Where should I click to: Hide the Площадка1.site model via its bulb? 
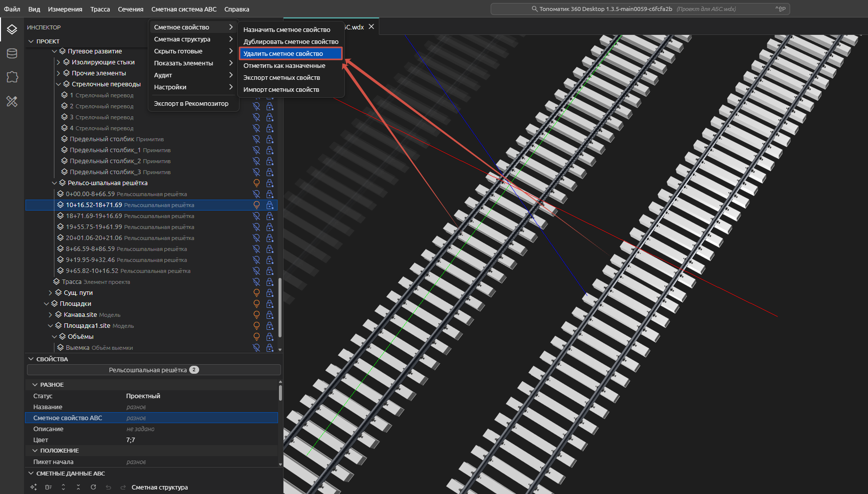(257, 326)
